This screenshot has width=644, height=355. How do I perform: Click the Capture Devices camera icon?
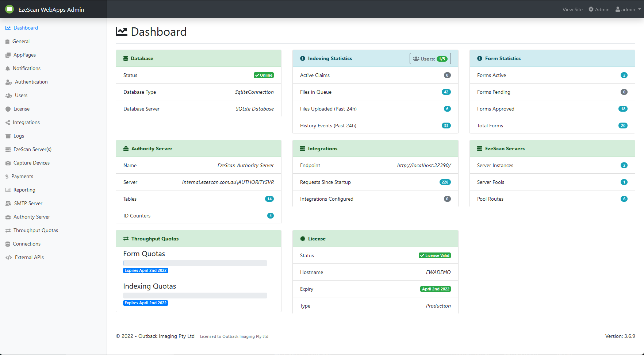coord(8,163)
